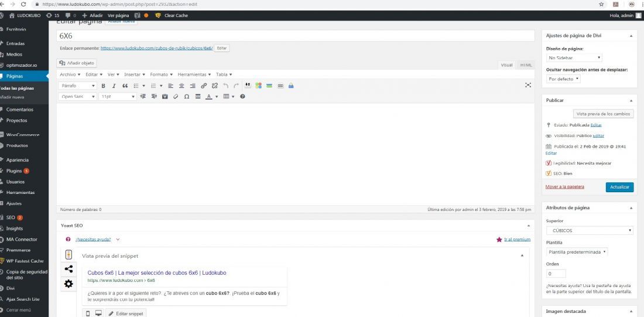Open the Formato editor menu
Viewport: 644px width, 317px height.
[x=162, y=74]
